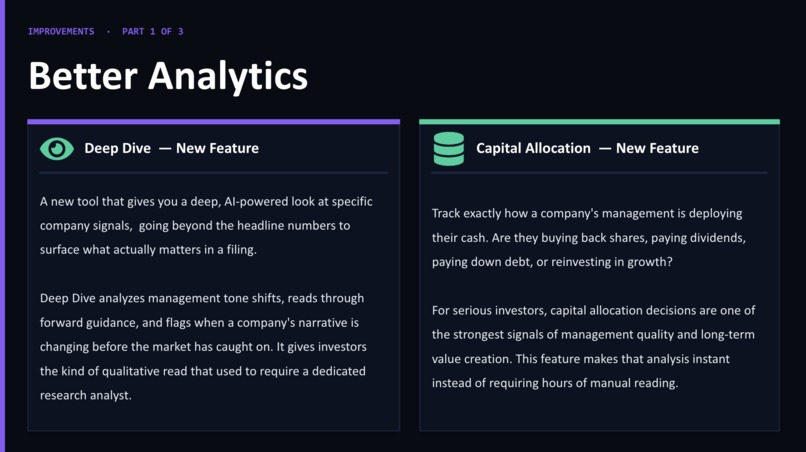
Task: Click 'instead of requiring hours of manual reading.' line
Action: point(555,383)
